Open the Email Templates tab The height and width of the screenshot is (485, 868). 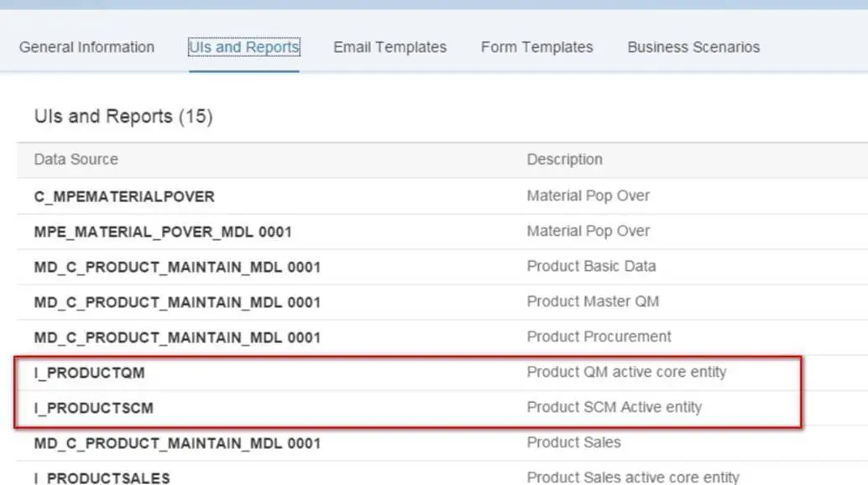click(390, 47)
